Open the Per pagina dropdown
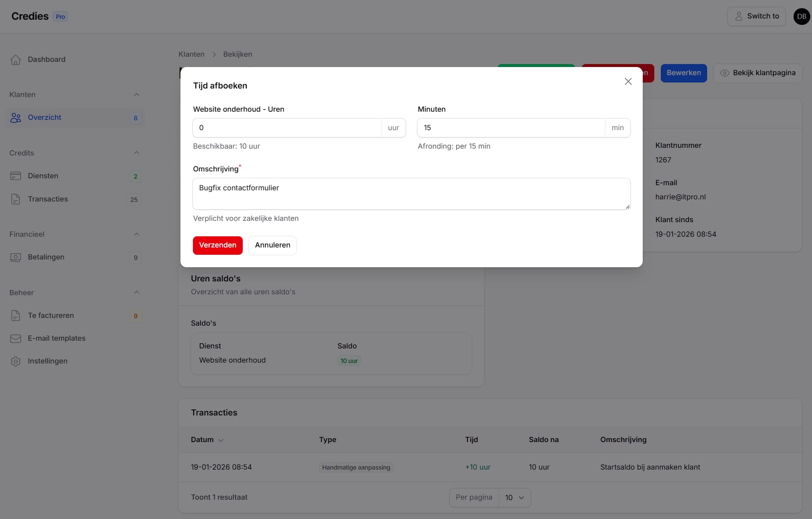The width and height of the screenshot is (812, 519). 514,498
